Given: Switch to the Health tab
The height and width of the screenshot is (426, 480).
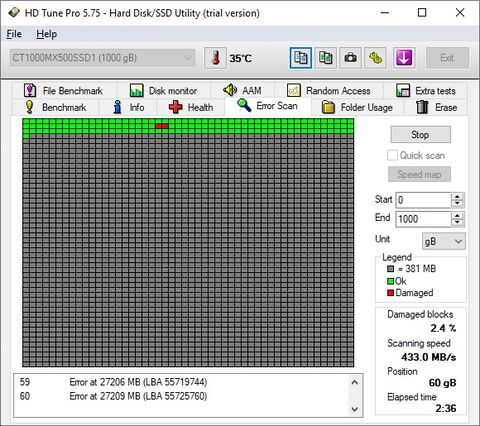Looking at the screenshot, I should [191, 107].
